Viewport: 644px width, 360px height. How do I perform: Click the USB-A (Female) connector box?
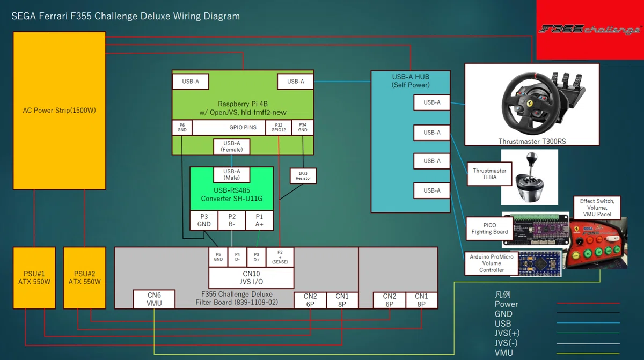coord(232,146)
